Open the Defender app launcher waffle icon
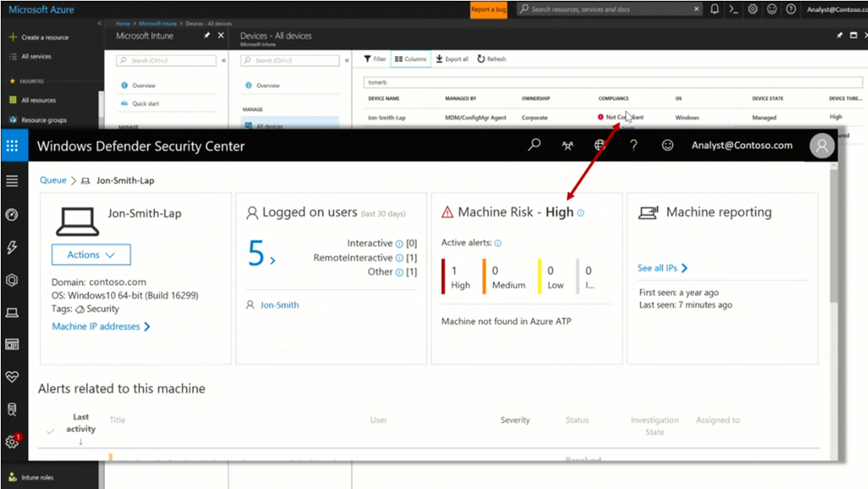 tap(12, 146)
